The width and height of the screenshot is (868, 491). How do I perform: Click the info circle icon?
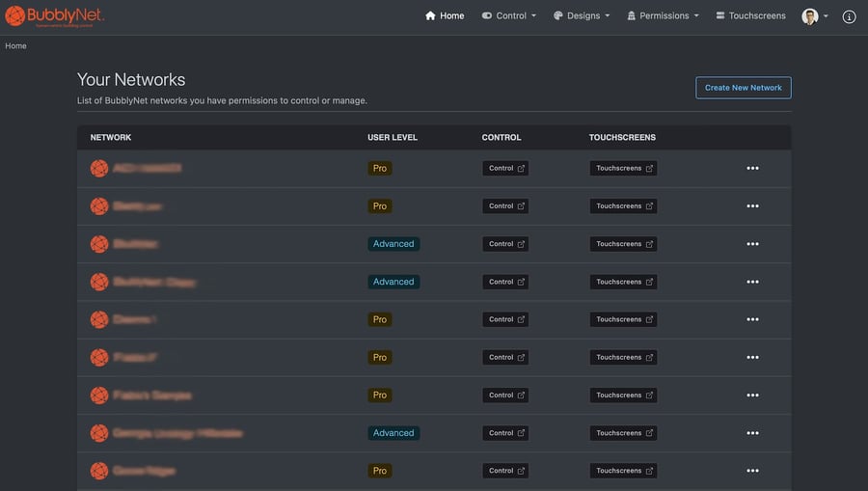[849, 16]
